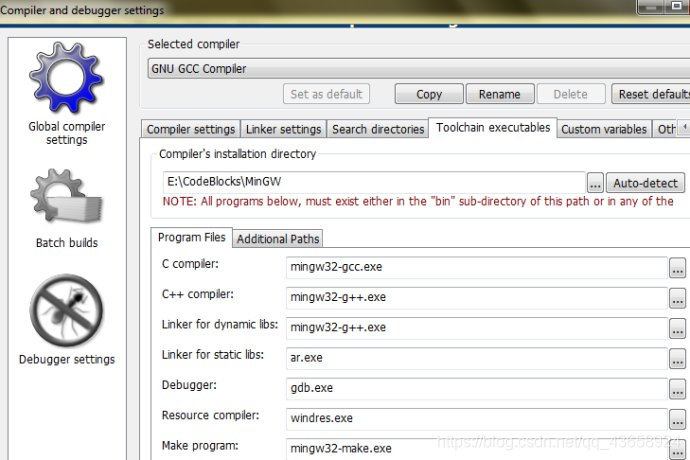This screenshot has height=460, width=690.
Task: Click the Auto-detect button
Action: click(646, 183)
